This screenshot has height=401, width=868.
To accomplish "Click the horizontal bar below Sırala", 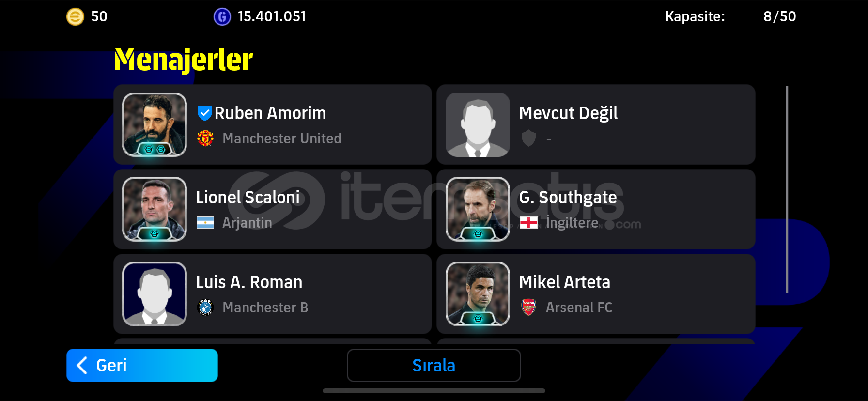I will point(434,391).
